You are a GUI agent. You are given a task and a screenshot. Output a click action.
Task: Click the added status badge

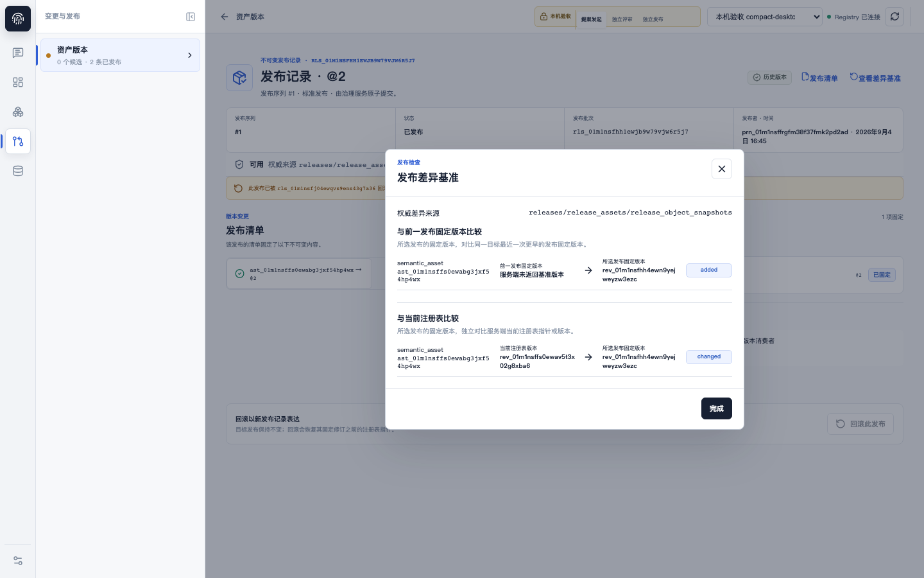tap(709, 270)
